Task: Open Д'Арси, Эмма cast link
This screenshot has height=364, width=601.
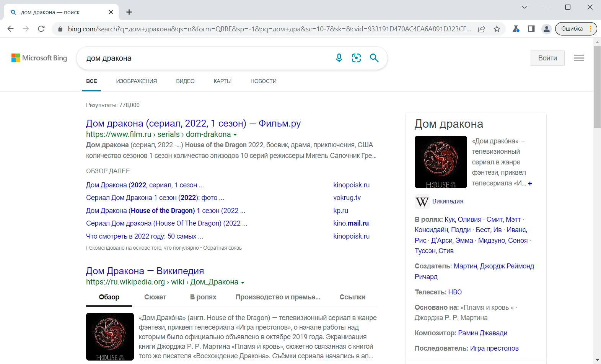Action: (x=452, y=240)
